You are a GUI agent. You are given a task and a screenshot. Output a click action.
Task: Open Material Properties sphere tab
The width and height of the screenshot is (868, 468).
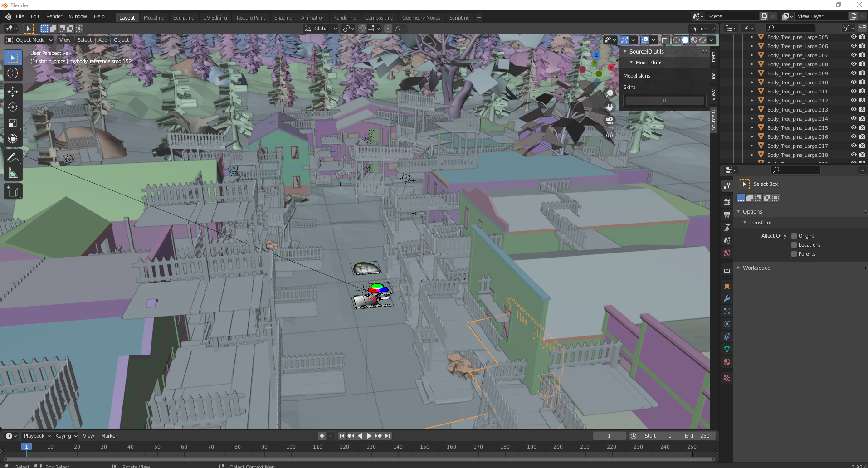coord(727,362)
